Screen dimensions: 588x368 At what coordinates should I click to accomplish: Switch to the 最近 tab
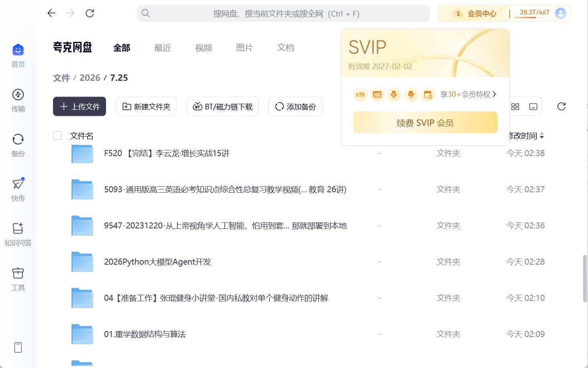(163, 48)
